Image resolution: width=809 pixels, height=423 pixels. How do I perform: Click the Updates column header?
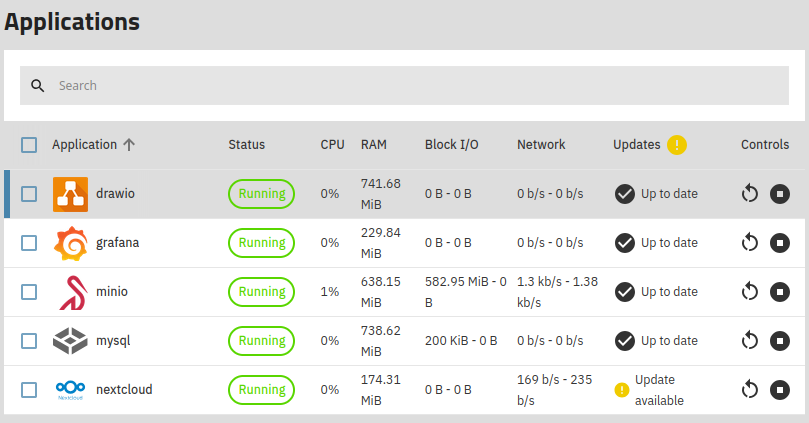637,145
